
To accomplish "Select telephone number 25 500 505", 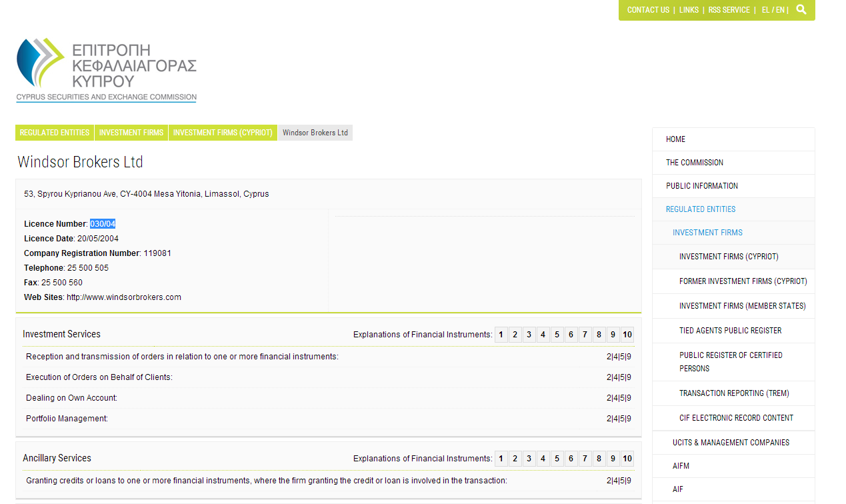I will point(88,268).
